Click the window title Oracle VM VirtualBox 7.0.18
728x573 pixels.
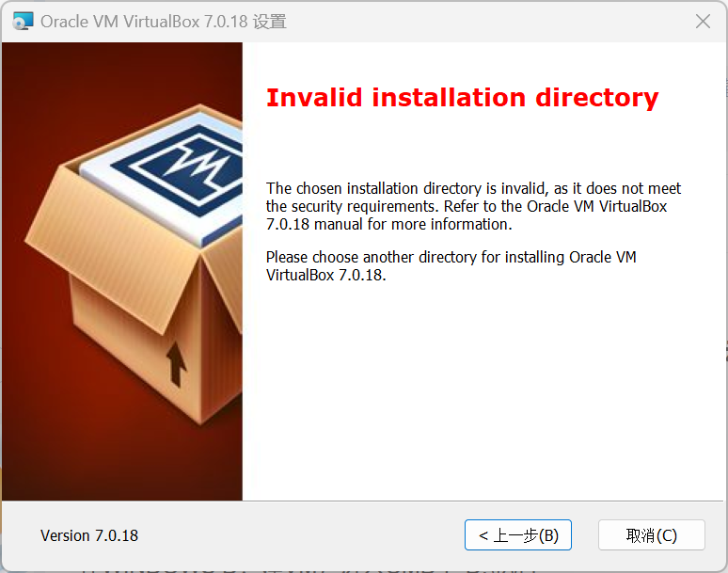pos(144,22)
